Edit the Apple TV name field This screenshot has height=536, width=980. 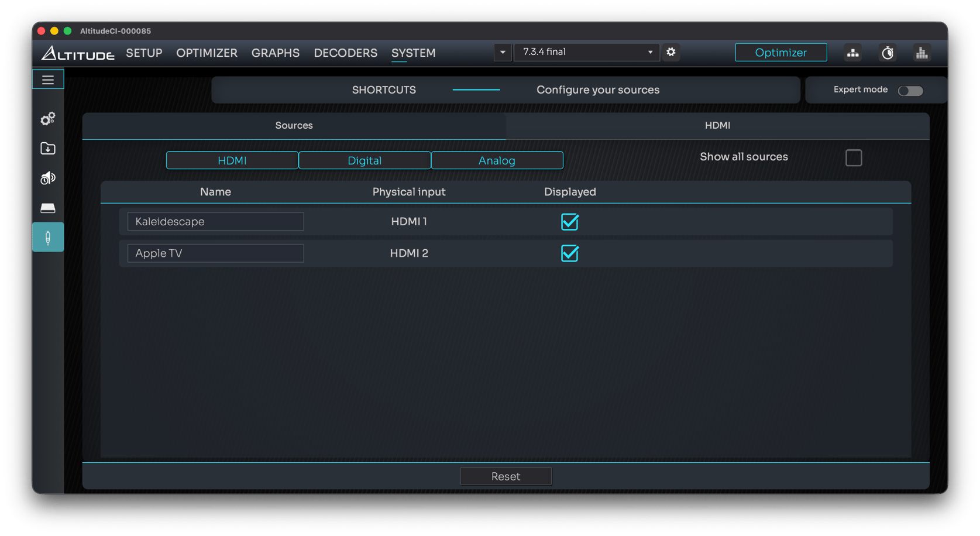[215, 253]
